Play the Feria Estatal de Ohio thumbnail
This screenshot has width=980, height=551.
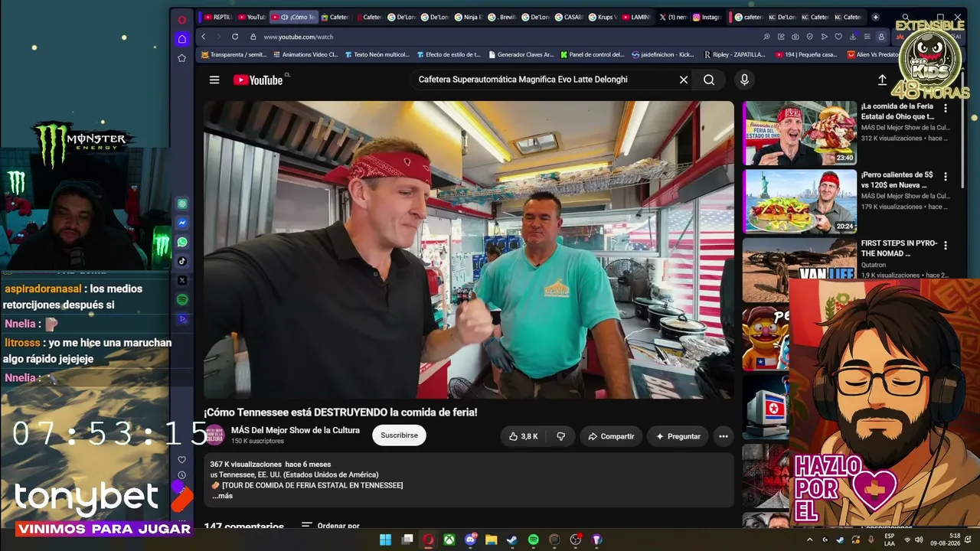[799, 133]
